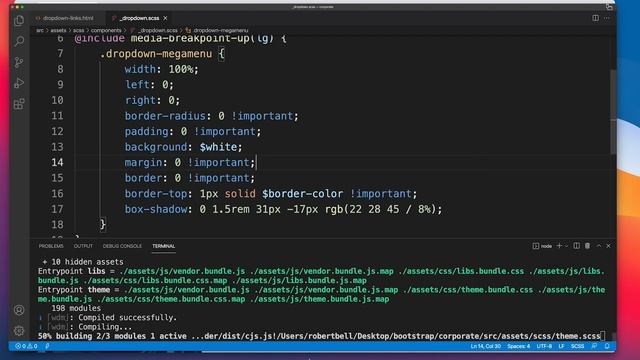Click 'Entrypoint libs' terminal text
This screenshot has width=640, height=360.
[71, 271]
